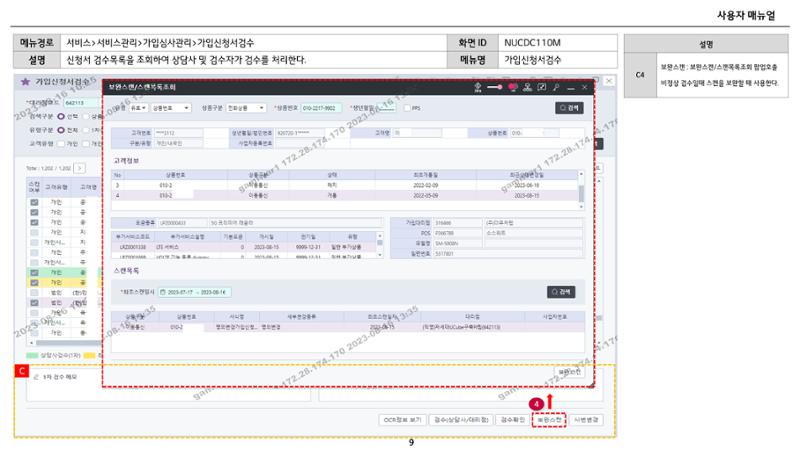The height and width of the screenshot is (450, 800).
Task: Click the upload icon in the popup title bar
Action: 478,88
